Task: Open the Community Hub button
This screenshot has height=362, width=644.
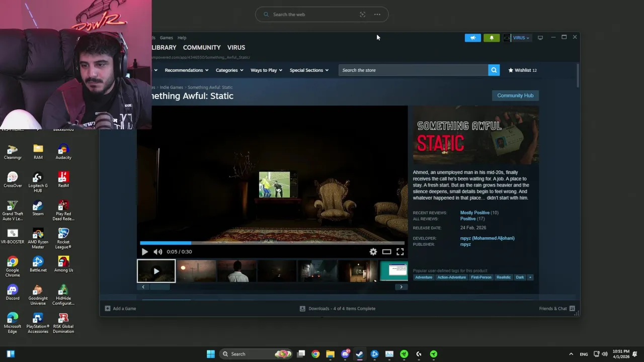Action: [515, 96]
